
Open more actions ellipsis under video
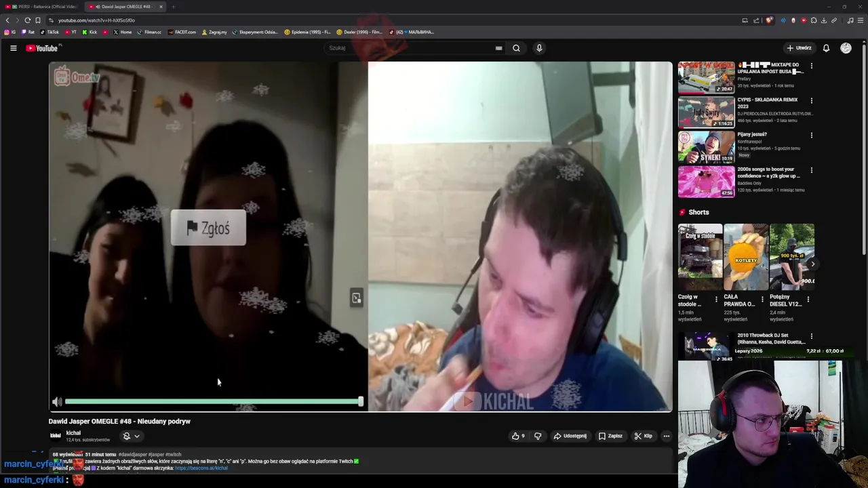click(667, 436)
